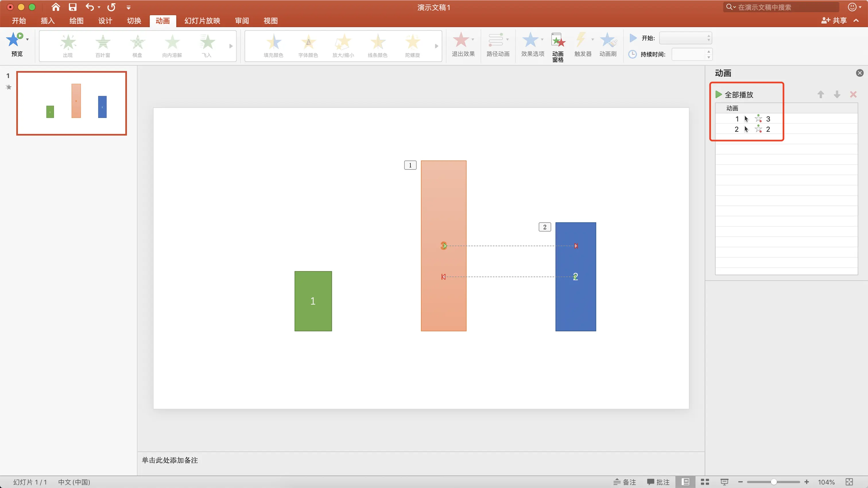Click Play All in animation pane

click(735, 95)
